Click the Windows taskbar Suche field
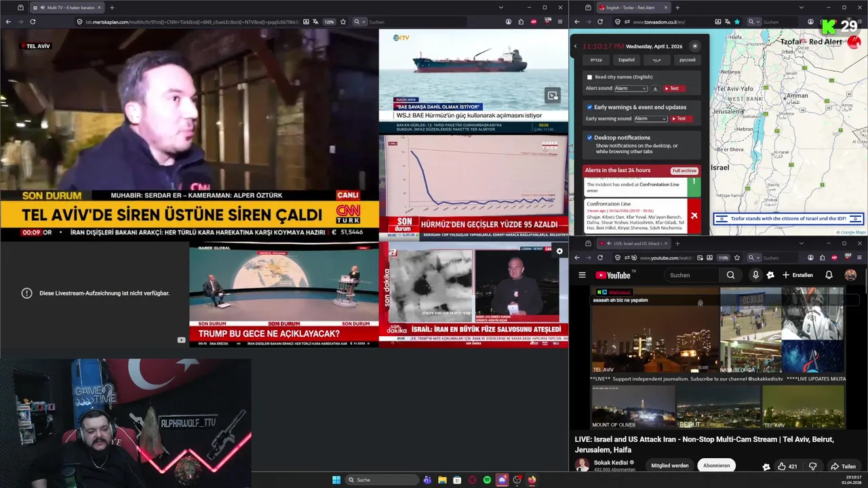The height and width of the screenshot is (488, 868). 382,480
